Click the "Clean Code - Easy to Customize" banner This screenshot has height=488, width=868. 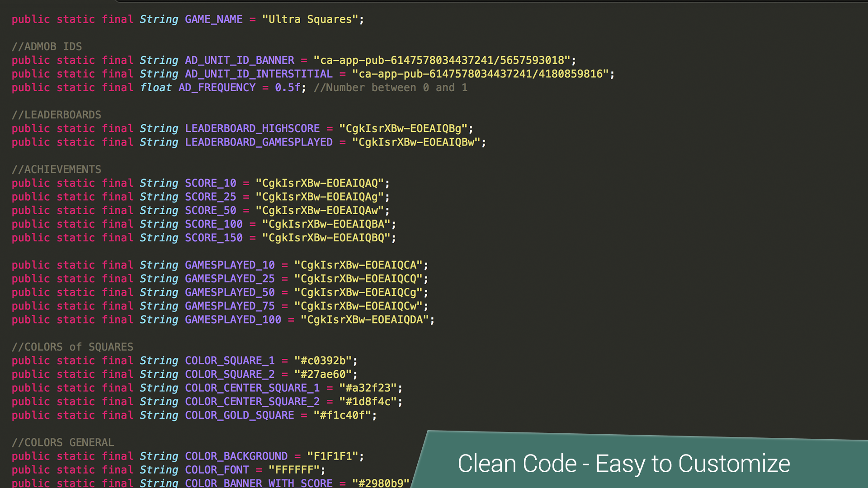point(623,464)
